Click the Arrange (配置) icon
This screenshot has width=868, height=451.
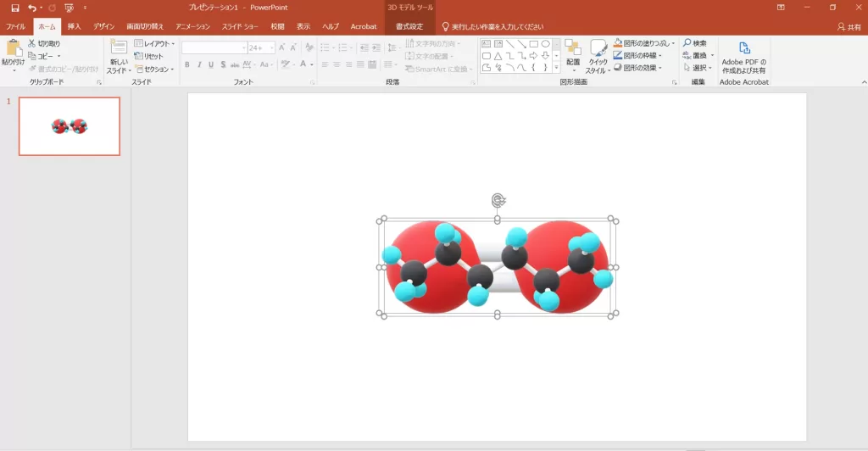[573, 48]
